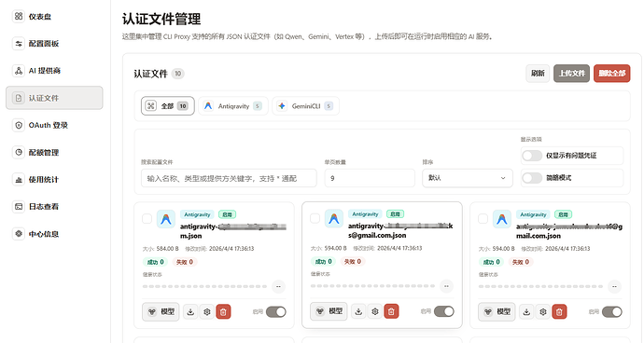Click 模型 button on mail.com.json card
The image size is (644, 343).
(x=497, y=312)
